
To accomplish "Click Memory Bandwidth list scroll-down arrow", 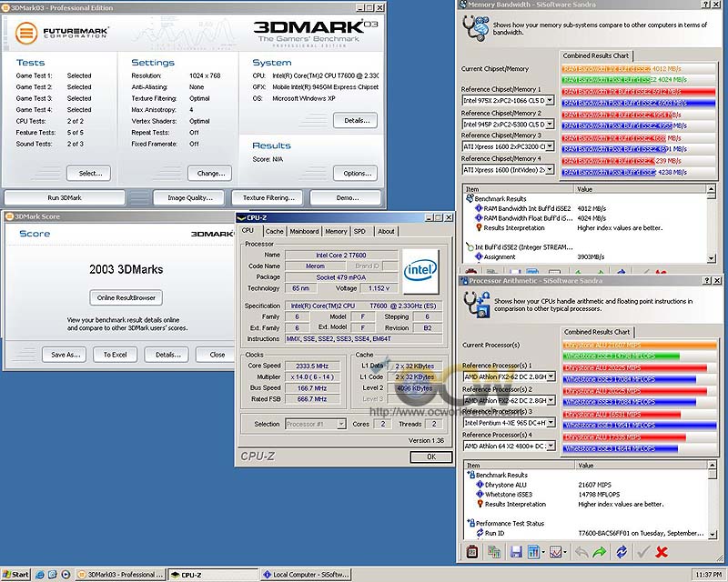I will coord(711,258).
